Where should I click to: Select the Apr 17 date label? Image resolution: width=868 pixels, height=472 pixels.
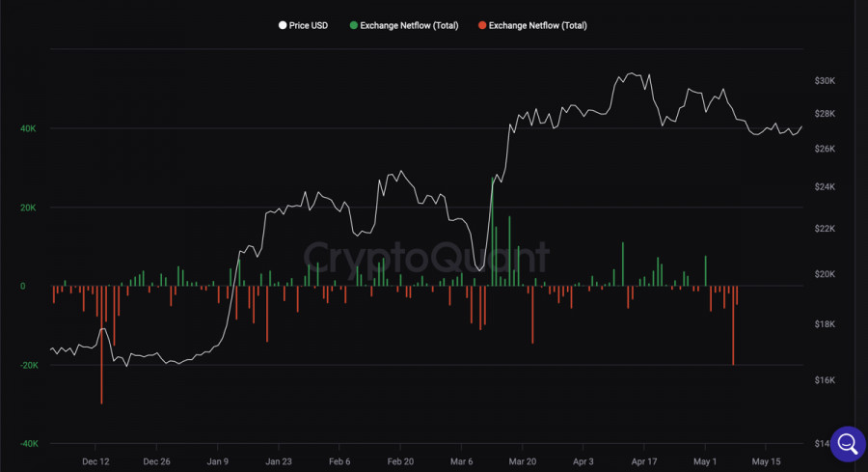[644, 461]
